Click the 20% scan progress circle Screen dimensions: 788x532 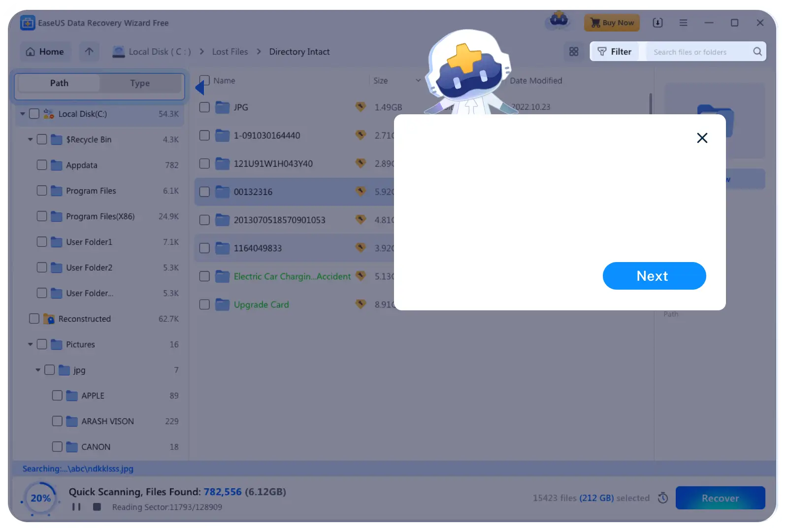(x=40, y=498)
